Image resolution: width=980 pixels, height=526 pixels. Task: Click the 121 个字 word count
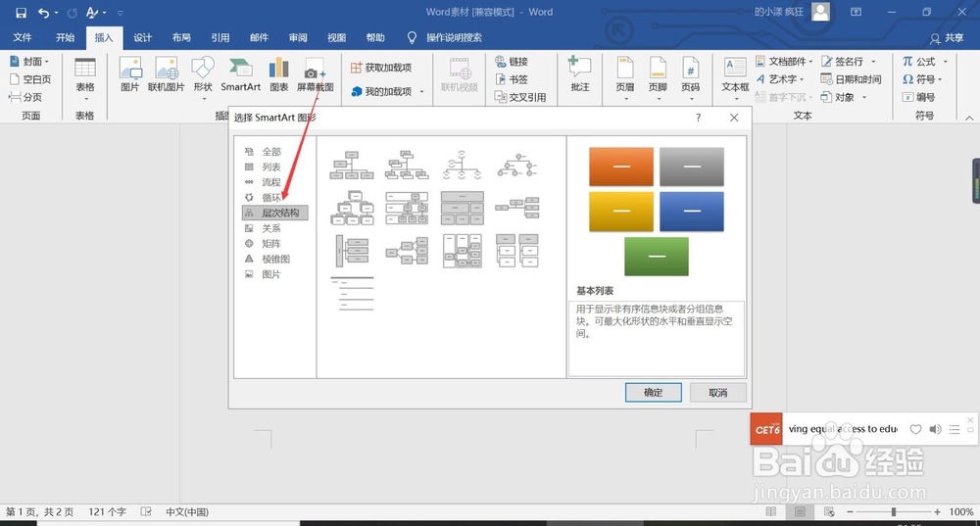[107, 511]
